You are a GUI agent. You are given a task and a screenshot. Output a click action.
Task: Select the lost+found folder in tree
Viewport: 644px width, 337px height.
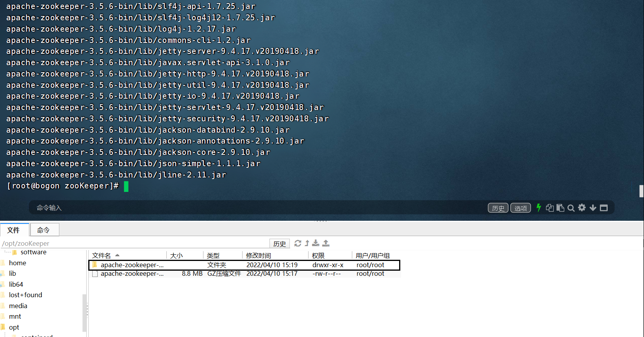(x=25, y=295)
